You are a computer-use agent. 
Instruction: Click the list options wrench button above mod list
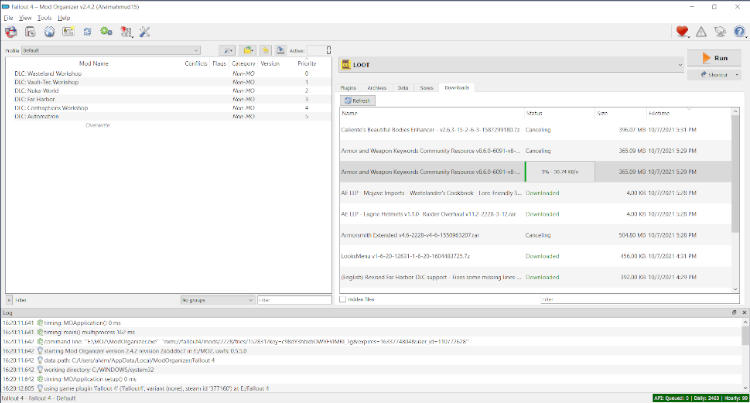228,50
